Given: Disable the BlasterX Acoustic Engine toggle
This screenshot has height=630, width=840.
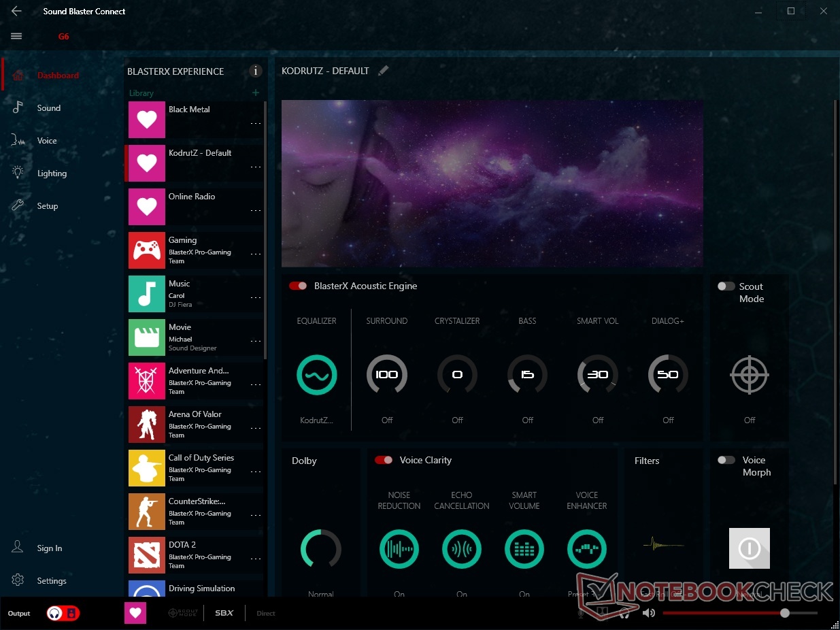Looking at the screenshot, I should 298,286.
